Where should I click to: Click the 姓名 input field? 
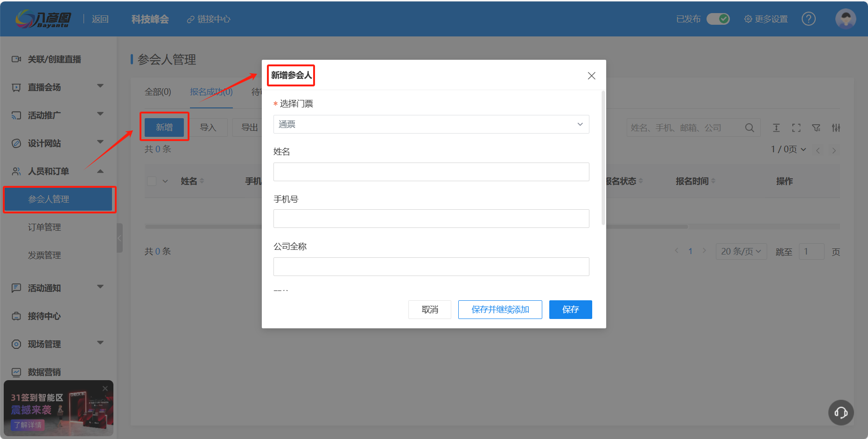tap(431, 172)
